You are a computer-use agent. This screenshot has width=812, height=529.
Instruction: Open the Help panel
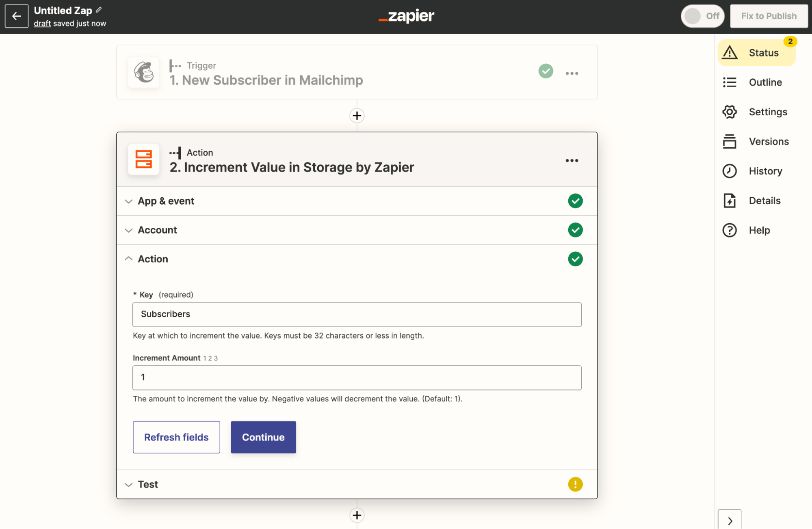(757, 231)
